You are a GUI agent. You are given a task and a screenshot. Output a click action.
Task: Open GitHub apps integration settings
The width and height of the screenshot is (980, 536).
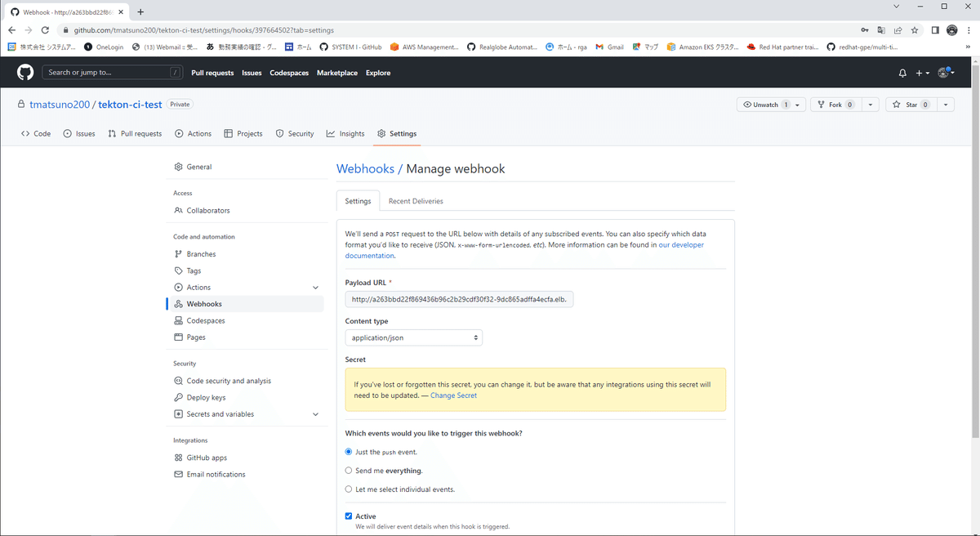click(x=207, y=458)
